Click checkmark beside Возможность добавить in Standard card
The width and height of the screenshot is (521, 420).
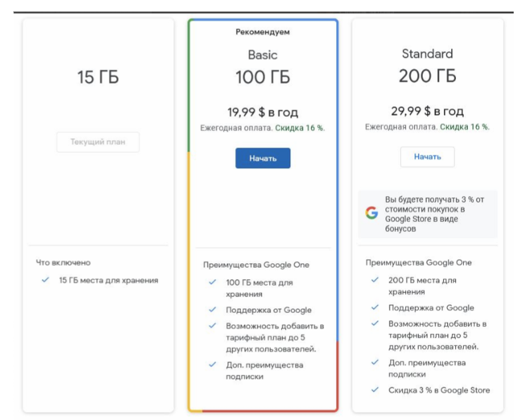click(375, 323)
